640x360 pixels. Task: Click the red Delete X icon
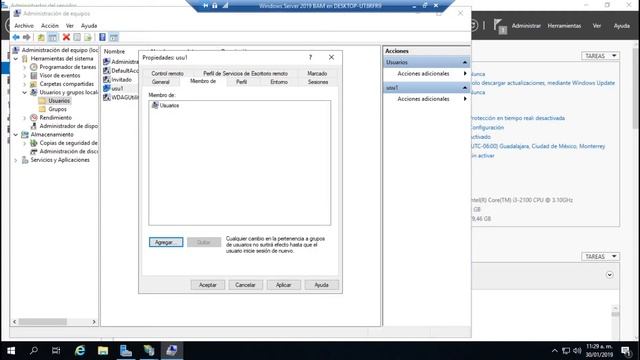(x=66, y=38)
